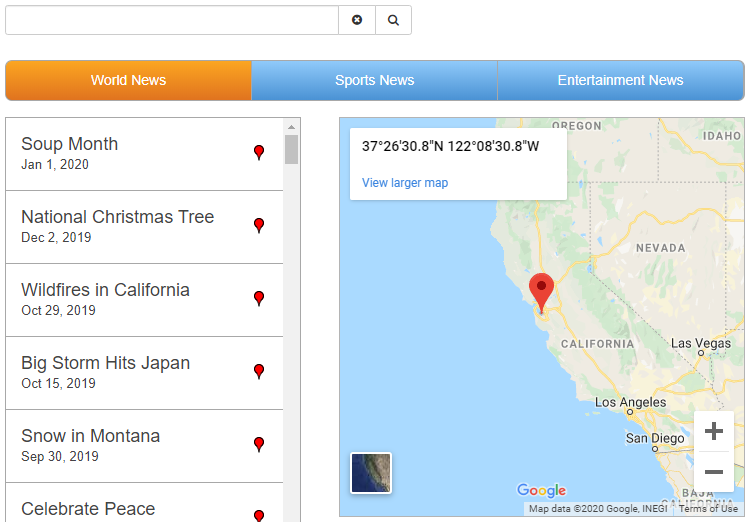This screenshot has width=750, height=522.
Task: Toggle the satellite imagery thumbnail
Action: [x=371, y=473]
